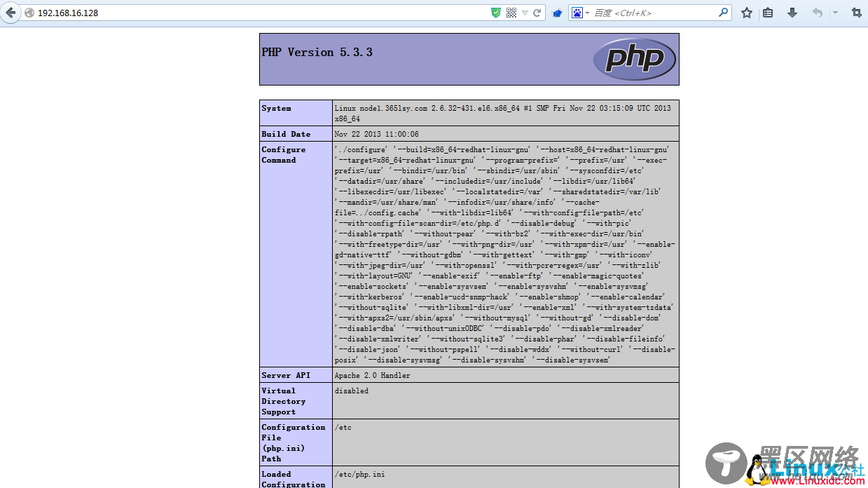The image size is (868, 488).
Task: Click the 'Apache 2.0 Handler' value
Action: coord(372,375)
